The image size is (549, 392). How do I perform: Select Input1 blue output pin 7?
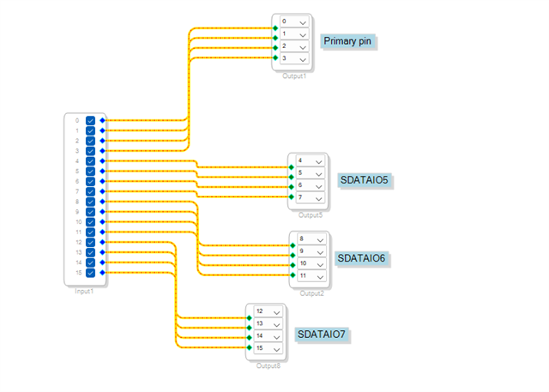click(102, 191)
